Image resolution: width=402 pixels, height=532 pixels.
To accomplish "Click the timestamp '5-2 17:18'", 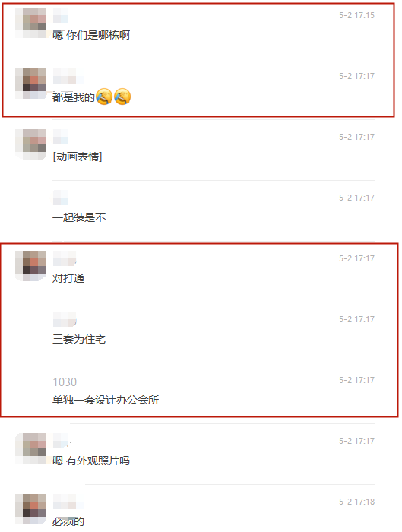I will pyautogui.click(x=356, y=502).
